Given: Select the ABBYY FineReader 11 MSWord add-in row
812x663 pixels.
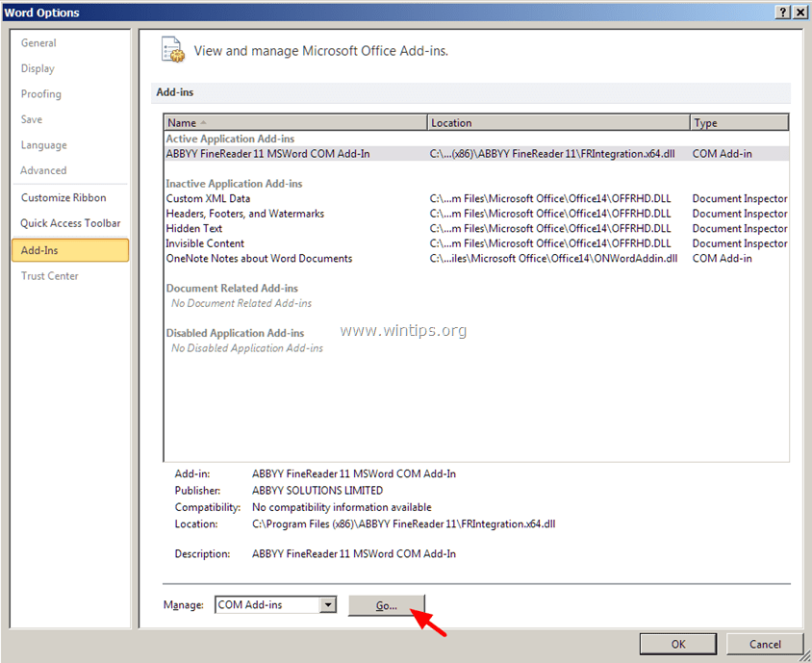Looking at the screenshot, I should pos(476,154).
